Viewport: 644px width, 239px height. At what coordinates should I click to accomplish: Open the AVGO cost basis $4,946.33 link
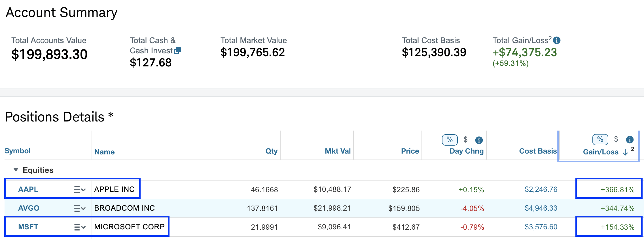(x=541, y=208)
